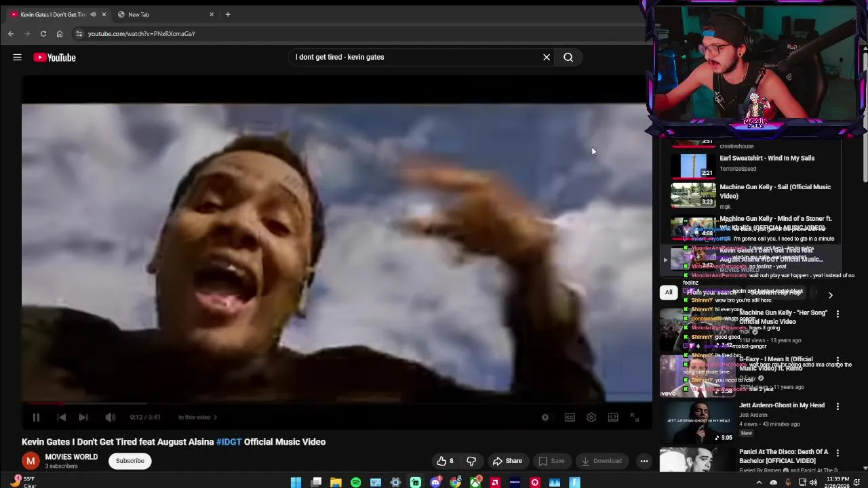Open options for G-Eazy I Mean It video

837,361
